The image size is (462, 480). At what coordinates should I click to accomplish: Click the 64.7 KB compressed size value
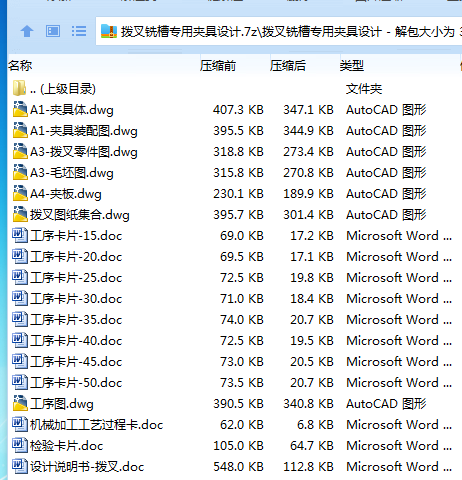click(x=312, y=446)
